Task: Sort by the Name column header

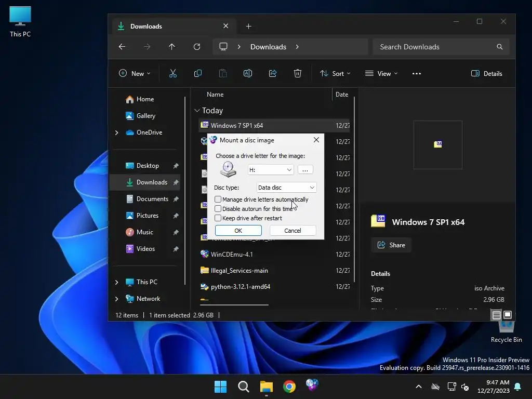Action: (x=215, y=95)
